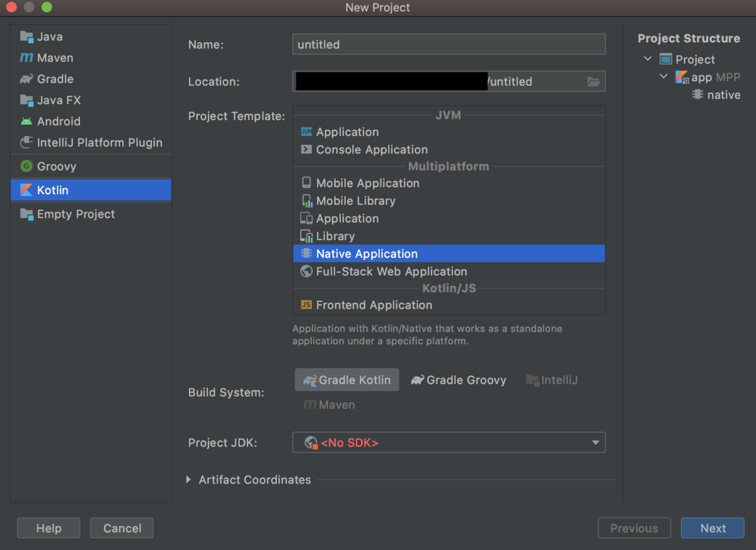This screenshot has width=756, height=550.
Task: Browse location with folder icon
Action: [x=593, y=82]
